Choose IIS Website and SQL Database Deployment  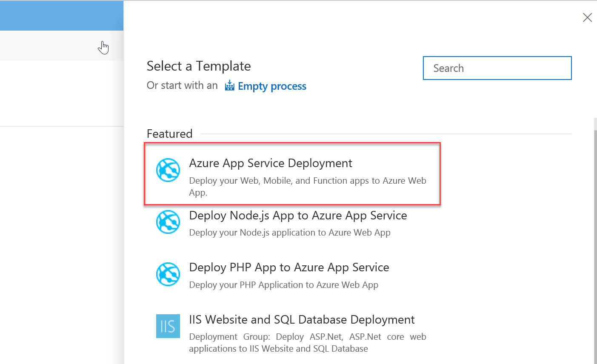pyautogui.click(x=302, y=320)
